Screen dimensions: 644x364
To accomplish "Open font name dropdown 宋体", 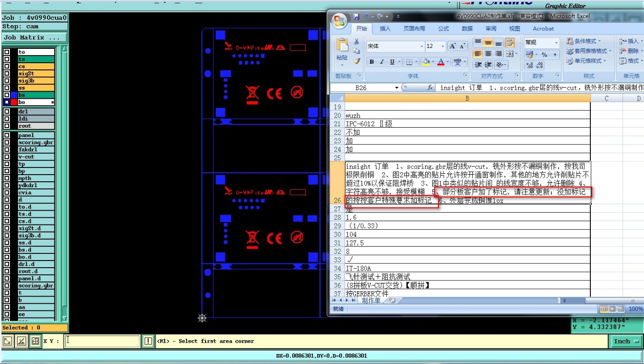I will point(422,46).
